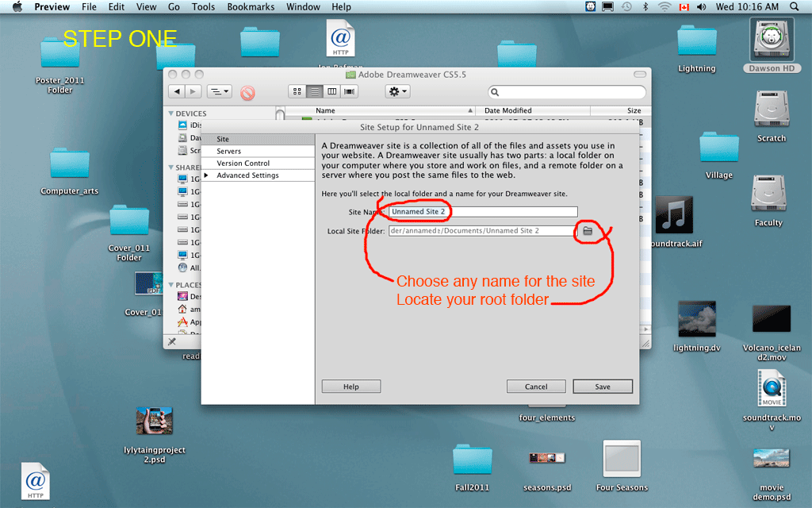Click the Site Name text field
Screen dimensions: 812x508
tap(483, 211)
